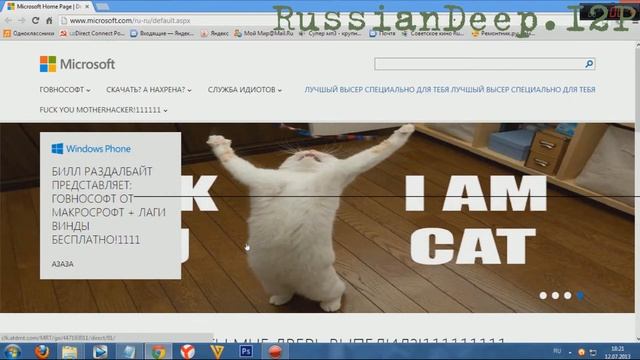
Task: Click the magnifier search icon
Action: click(589, 64)
